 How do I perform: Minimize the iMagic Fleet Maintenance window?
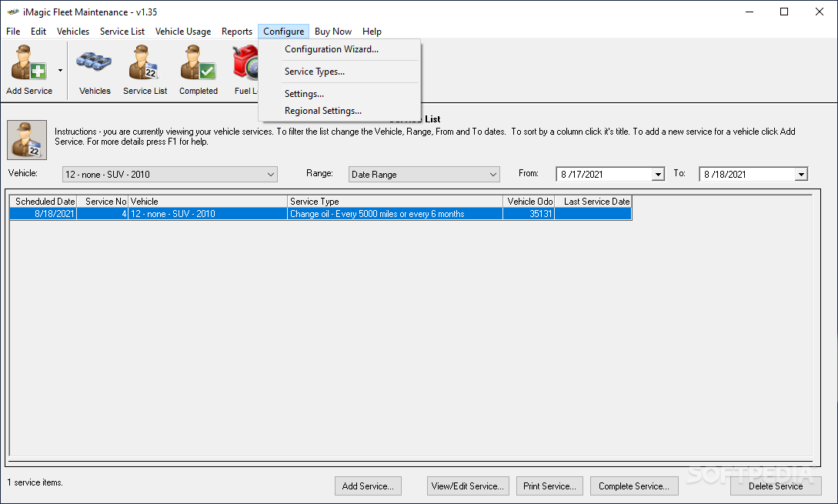pos(750,12)
